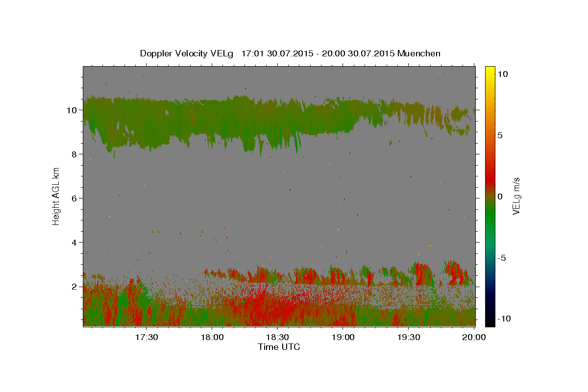Click the height axis label 6
588x392 pixels.
74,198
